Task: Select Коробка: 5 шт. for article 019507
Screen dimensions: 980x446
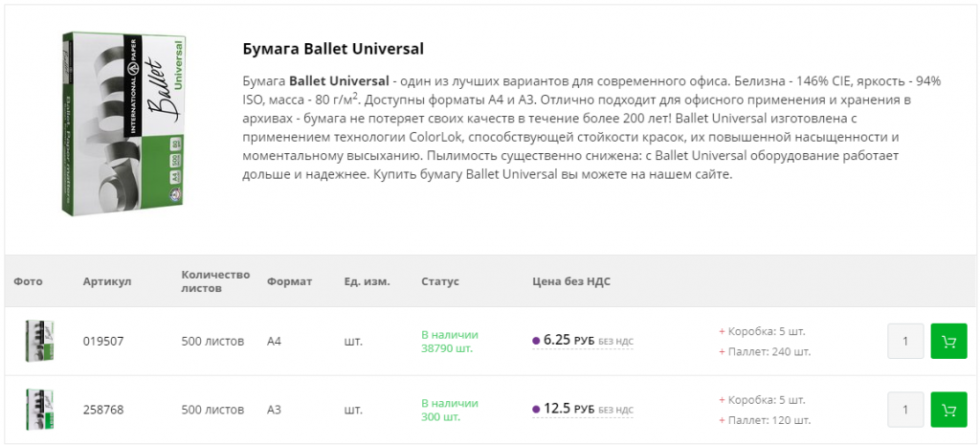Action: (x=766, y=331)
